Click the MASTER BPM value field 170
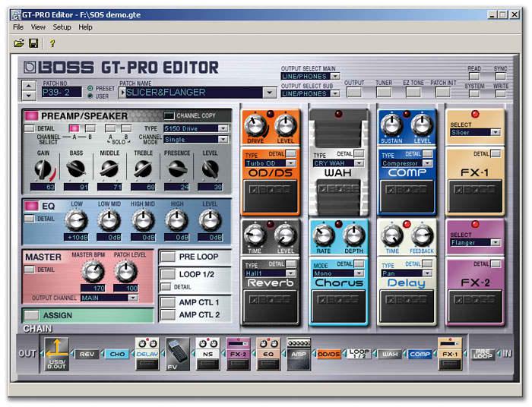 (x=93, y=289)
